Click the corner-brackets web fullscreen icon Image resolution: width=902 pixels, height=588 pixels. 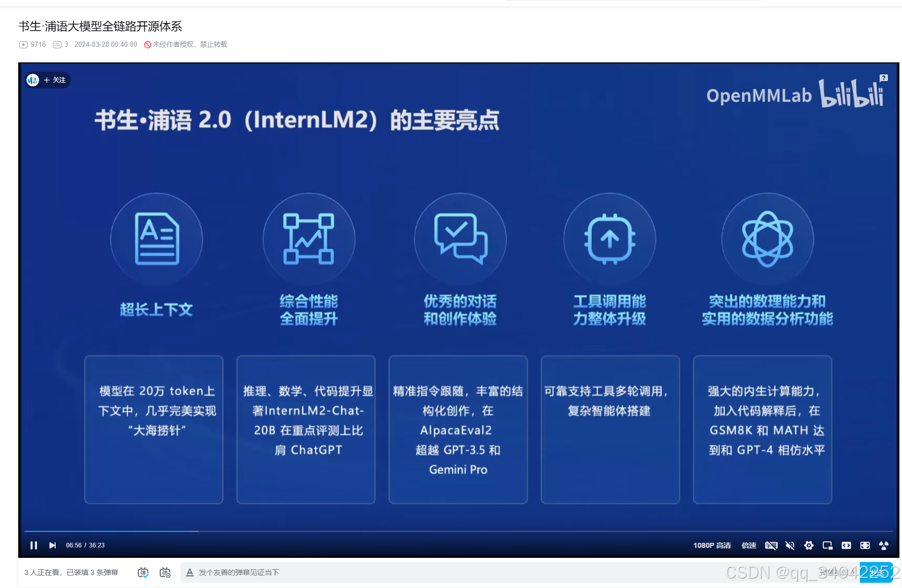[x=865, y=545]
